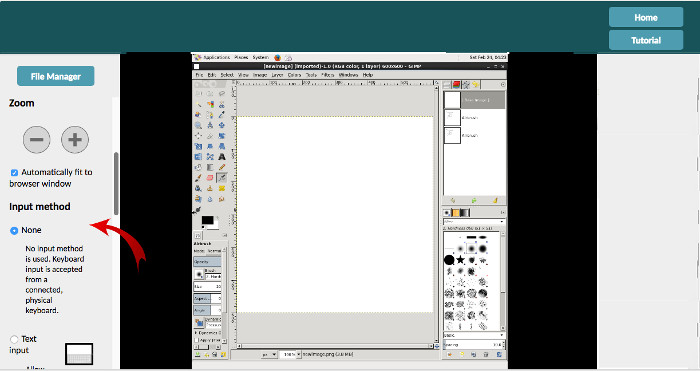Select the Eraser tool

coord(210,178)
